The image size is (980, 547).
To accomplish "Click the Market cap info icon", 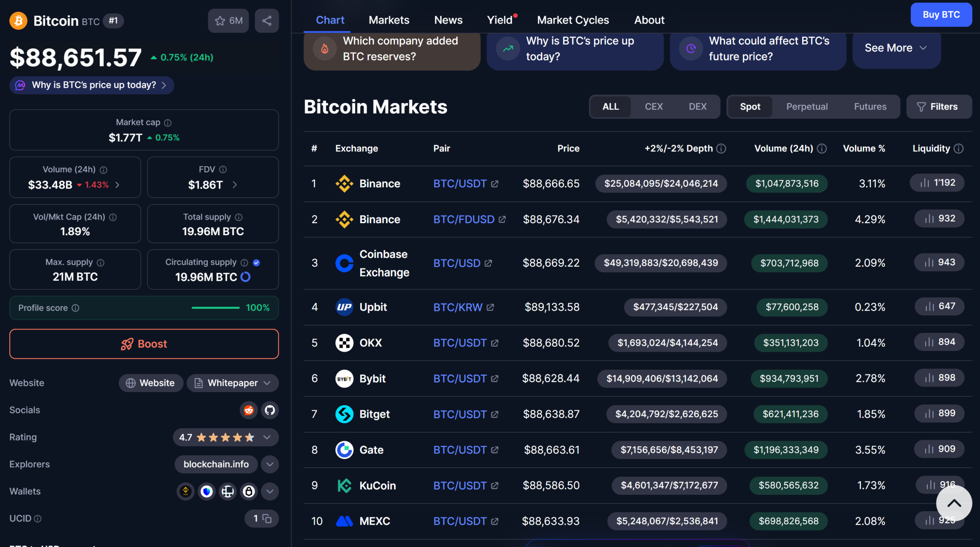I will (x=168, y=123).
